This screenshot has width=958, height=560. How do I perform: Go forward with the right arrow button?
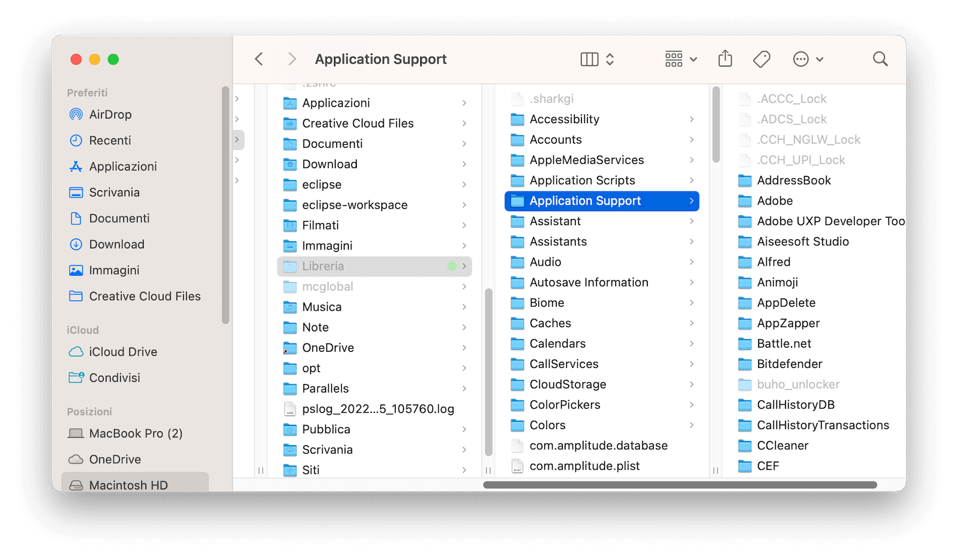click(292, 59)
